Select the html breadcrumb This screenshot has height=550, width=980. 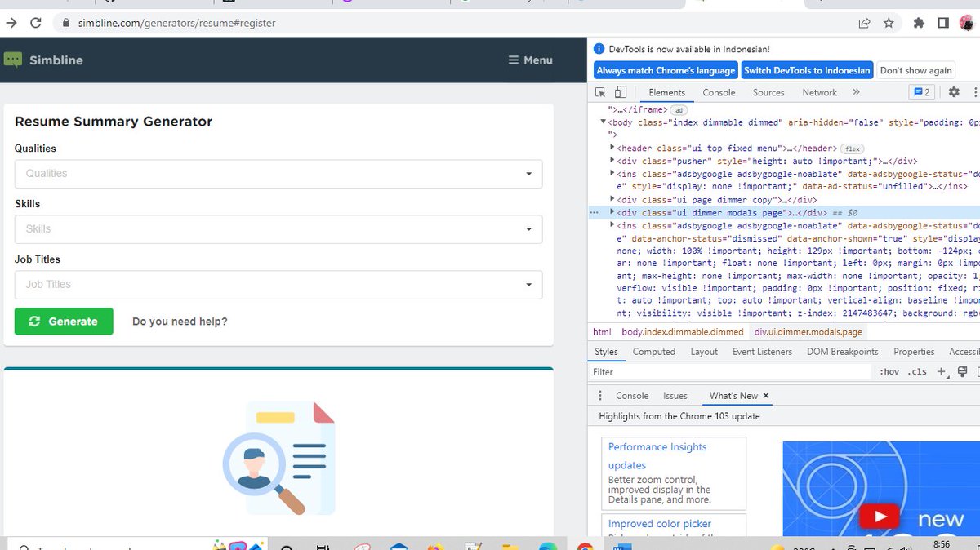(602, 332)
